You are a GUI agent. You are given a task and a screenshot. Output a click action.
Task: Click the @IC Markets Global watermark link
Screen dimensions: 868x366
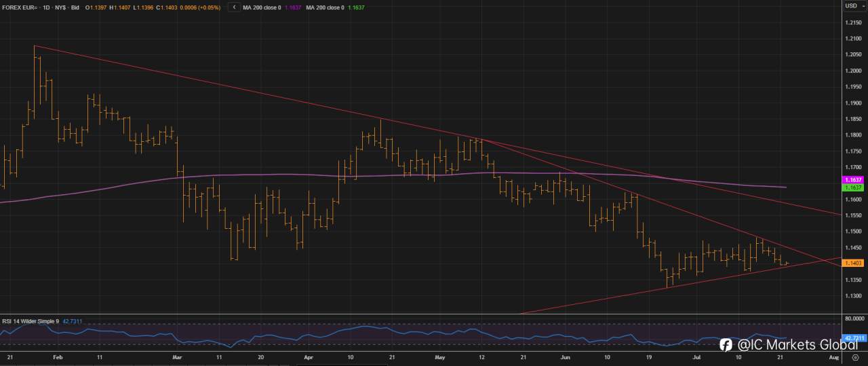click(x=797, y=345)
